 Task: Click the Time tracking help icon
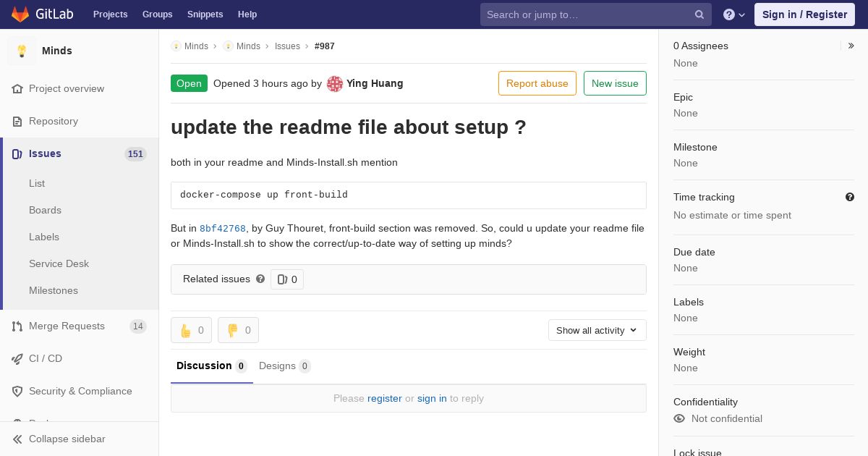(850, 197)
